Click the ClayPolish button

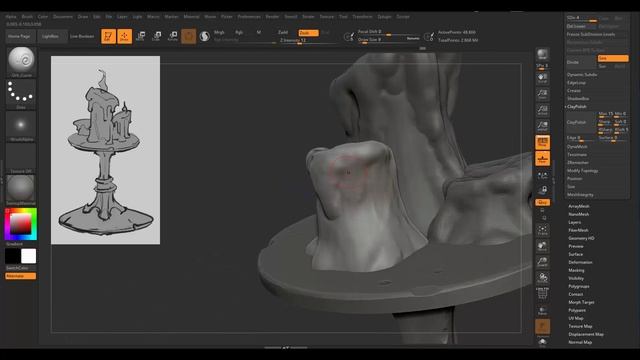coord(580,122)
